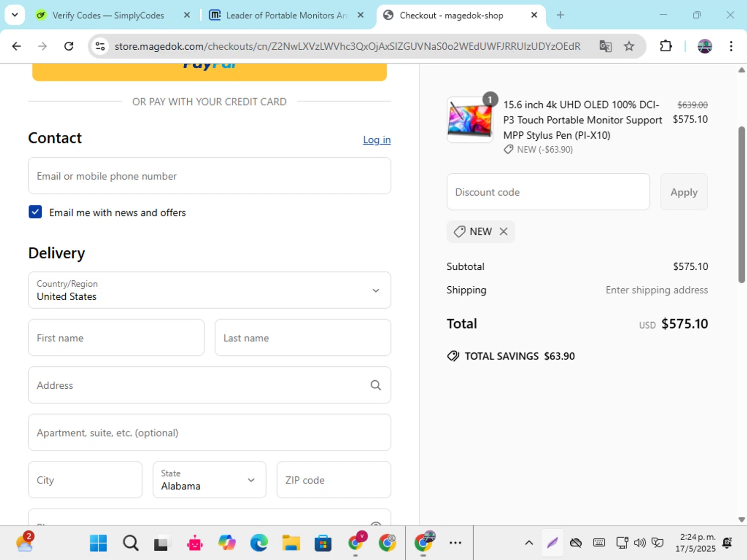The image size is (747, 560).
Task: Click the browser forward arrow
Action: (42, 46)
